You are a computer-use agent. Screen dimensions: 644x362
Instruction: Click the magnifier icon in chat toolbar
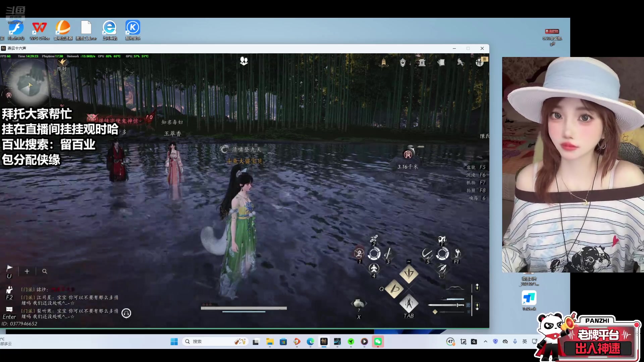45,271
